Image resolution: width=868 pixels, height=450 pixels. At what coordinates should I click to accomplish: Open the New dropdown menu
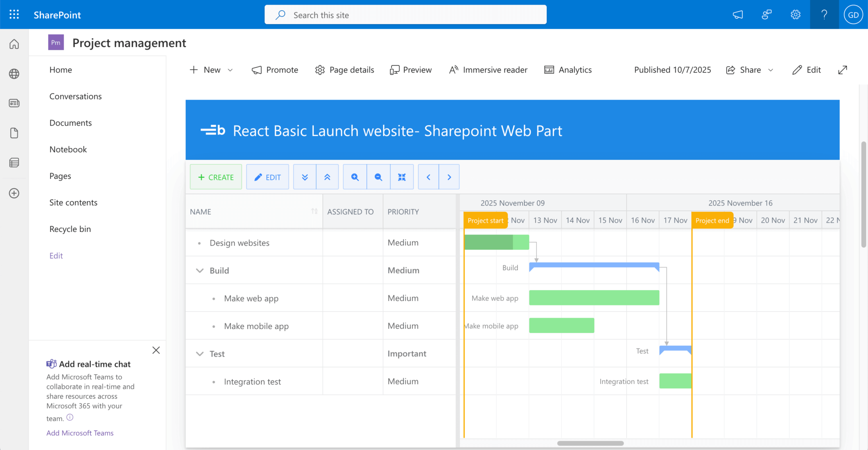point(211,70)
